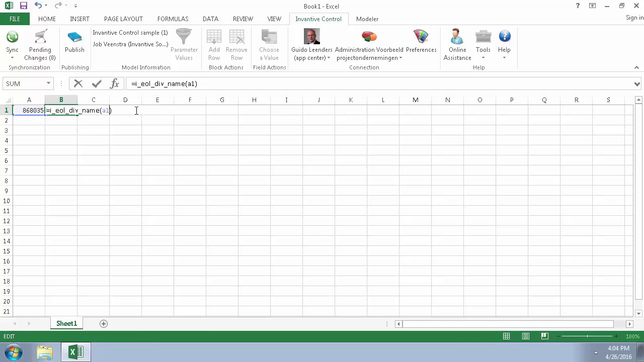Viewport: 644px width, 362px height.
Task: Cancel the formula entry with X
Action: click(x=78, y=83)
